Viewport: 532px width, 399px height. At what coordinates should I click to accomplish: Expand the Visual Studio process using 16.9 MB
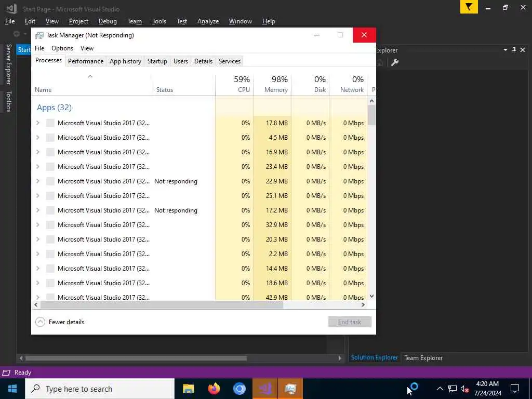tap(38, 152)
